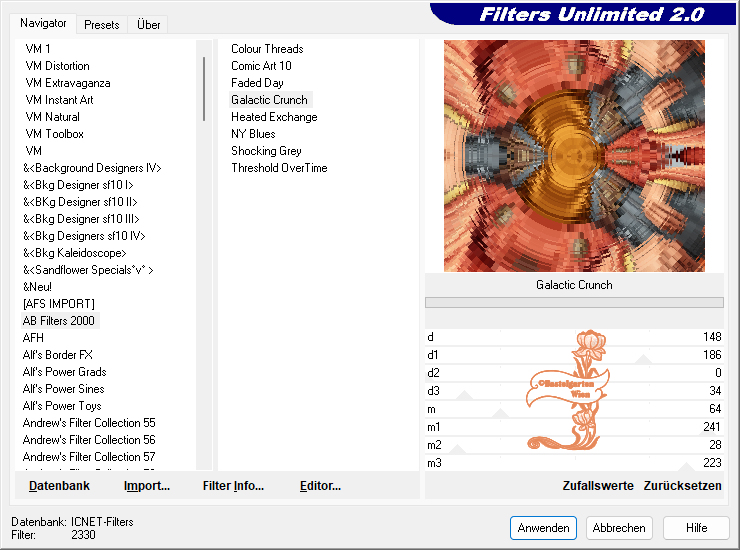This screenshot has width=740, height=550.
Task: Open the Import... dialog
Action: click(x=147, y=486)
